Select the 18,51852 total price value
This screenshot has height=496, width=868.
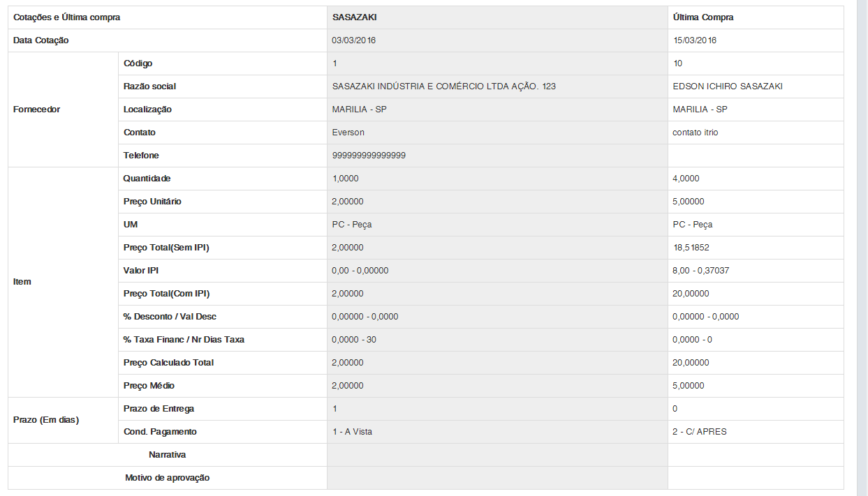[x=691, y=248]
